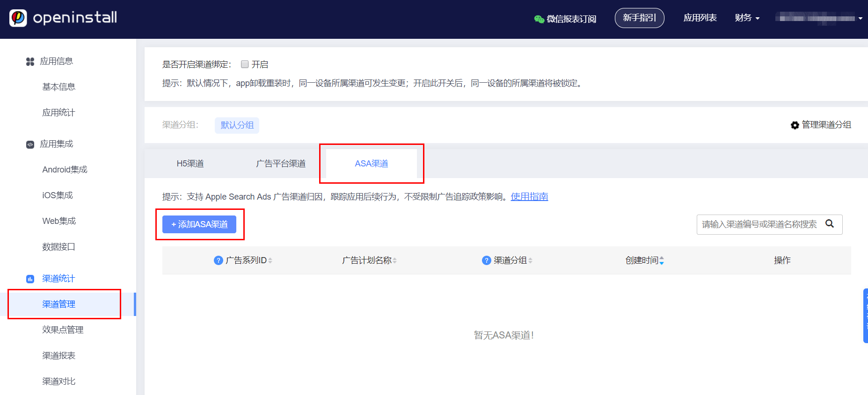
Task: Sort by 广告计划名称 column arrows
Action: 395,260
